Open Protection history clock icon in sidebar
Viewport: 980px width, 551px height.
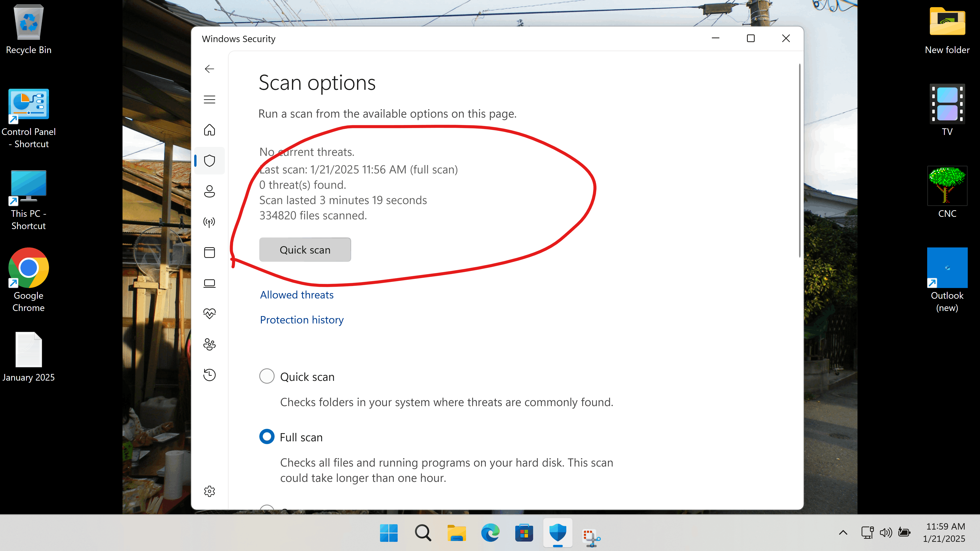point(209,375)
